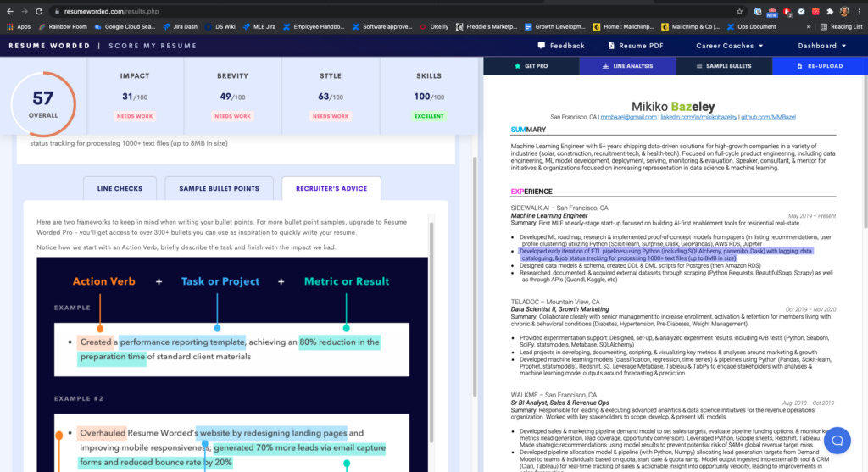This screenshot has width=868, height=472.
Task: Open the chat support bubble icon
Action: [x=837, y=441]
